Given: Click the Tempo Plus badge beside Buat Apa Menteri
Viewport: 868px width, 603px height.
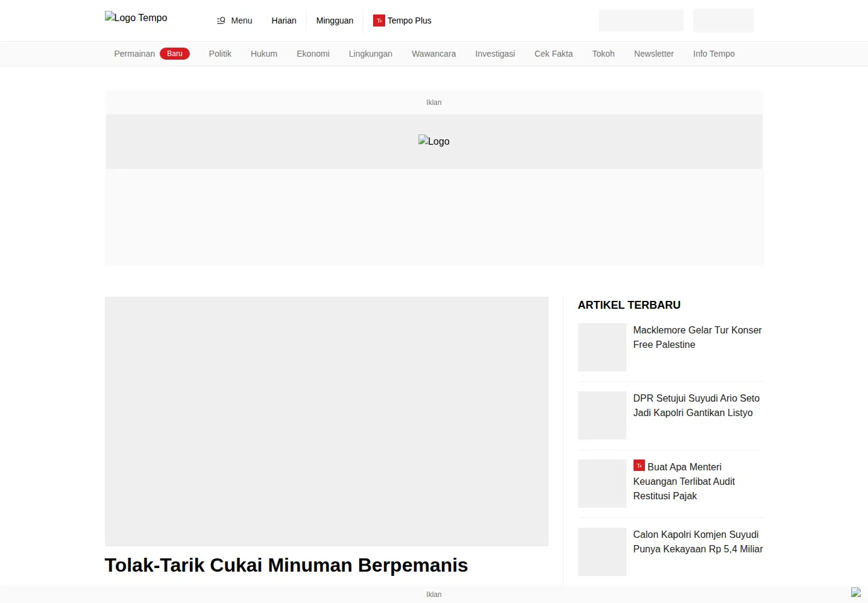Looking at the screenshot, I should tap(639, 466).
